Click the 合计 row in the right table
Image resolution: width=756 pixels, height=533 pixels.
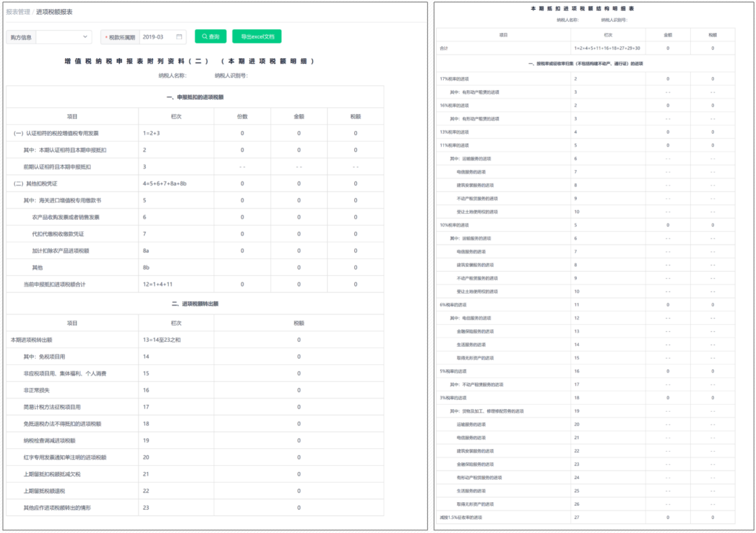pos(586,48)
